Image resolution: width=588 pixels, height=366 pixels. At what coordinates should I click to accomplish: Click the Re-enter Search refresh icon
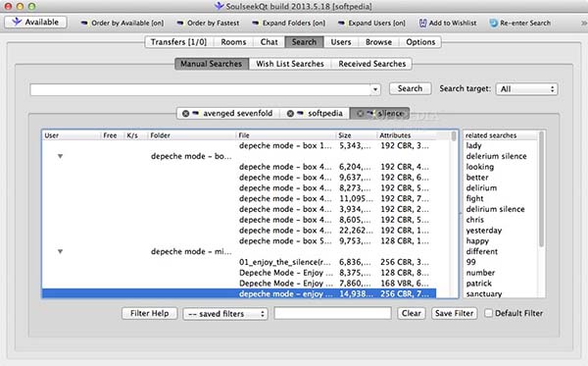(x=494, y=23)
